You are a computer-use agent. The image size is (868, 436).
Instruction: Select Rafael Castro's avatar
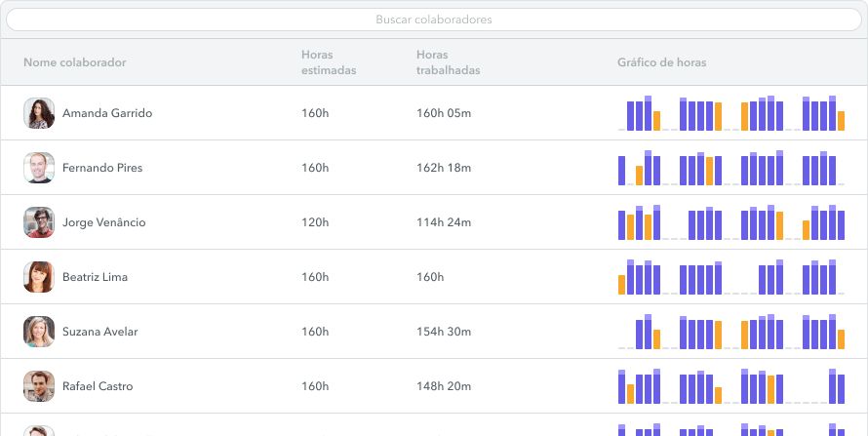(x=39, y=386)
